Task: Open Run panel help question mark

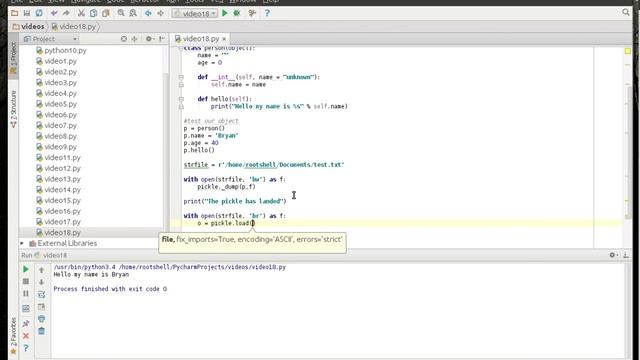Action: 26,348
